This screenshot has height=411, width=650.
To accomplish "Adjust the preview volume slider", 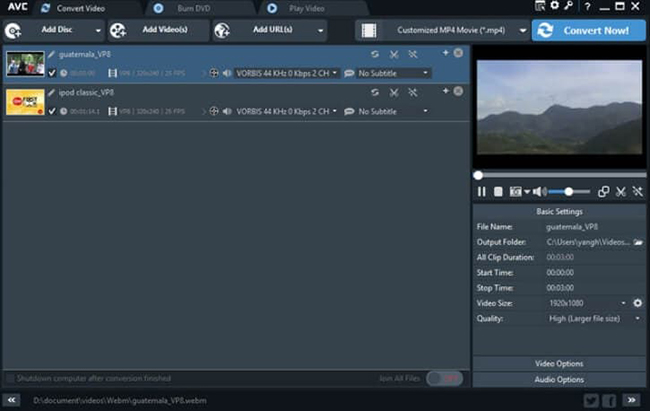I will (x=569, y=192).
